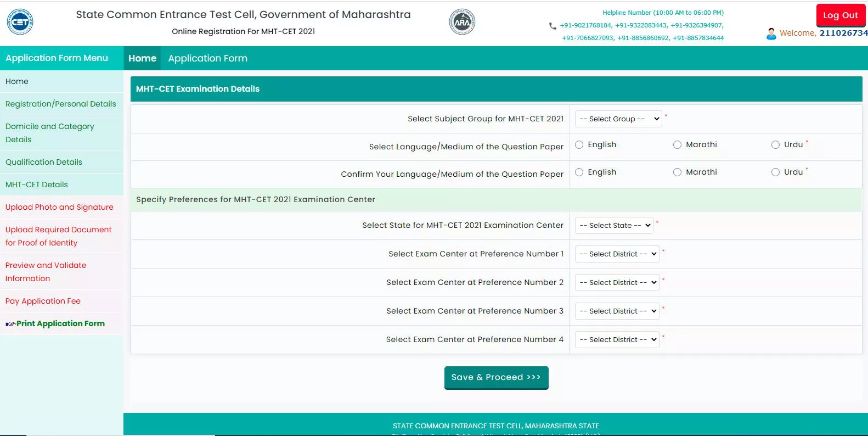The width and height of the screenshot is (868, 436).
Task: Open Upload Photo and Signature menu item
Action: pos(61,207)
